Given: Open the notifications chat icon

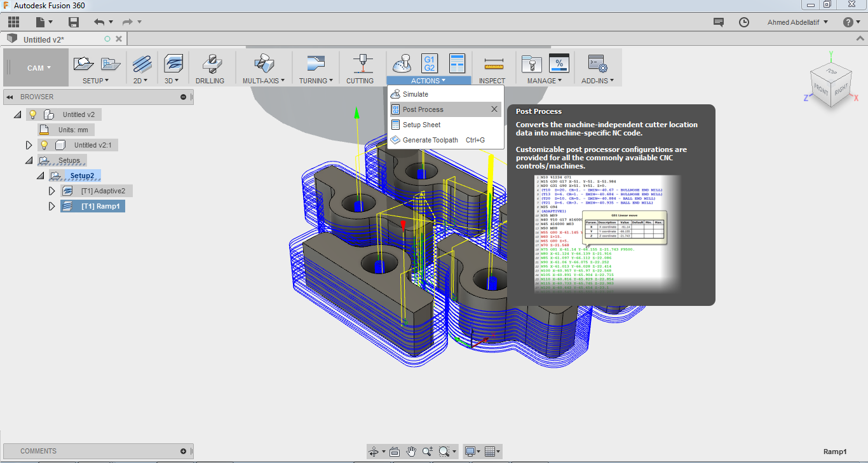Looking at the screenshot, I should pyautogui.click(x=719, y=22).
